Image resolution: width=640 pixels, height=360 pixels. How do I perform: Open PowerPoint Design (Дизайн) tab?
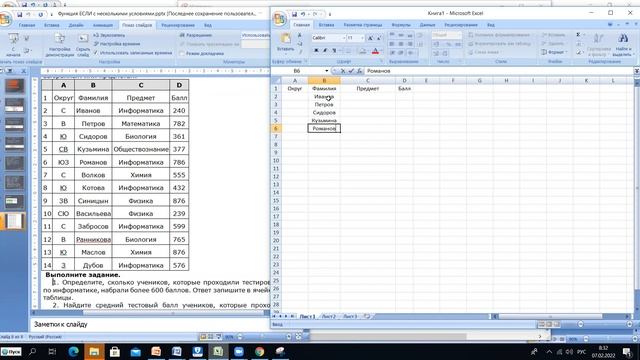(x=76, y=25)
